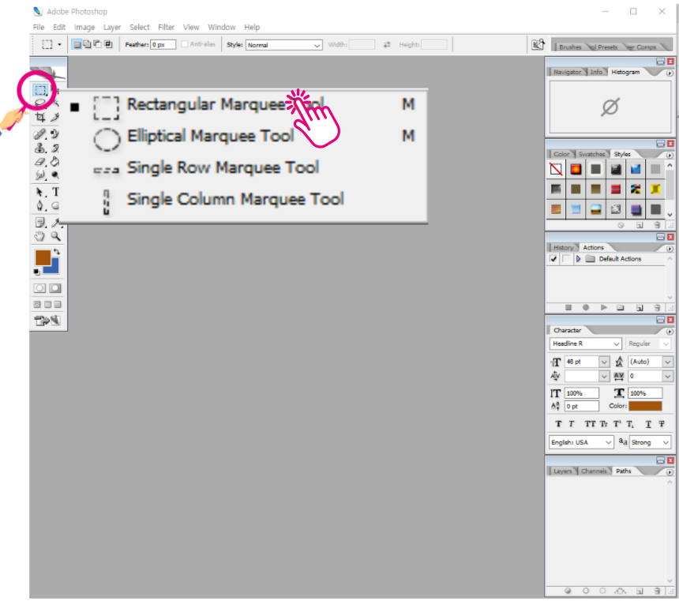The width and height of the screenshot is (679, 616).
Task: Reset default foreground and background colors
Action: (x=37, y=272)
